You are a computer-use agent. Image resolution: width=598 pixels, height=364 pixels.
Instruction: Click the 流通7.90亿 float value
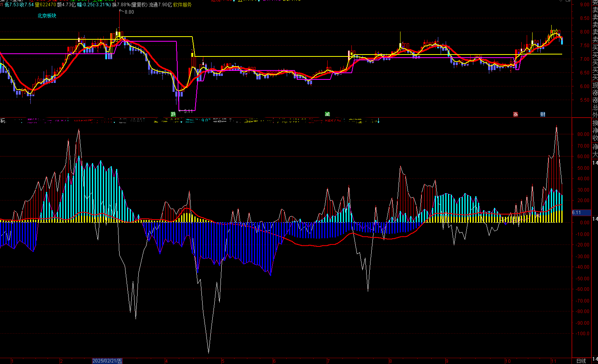161,5
